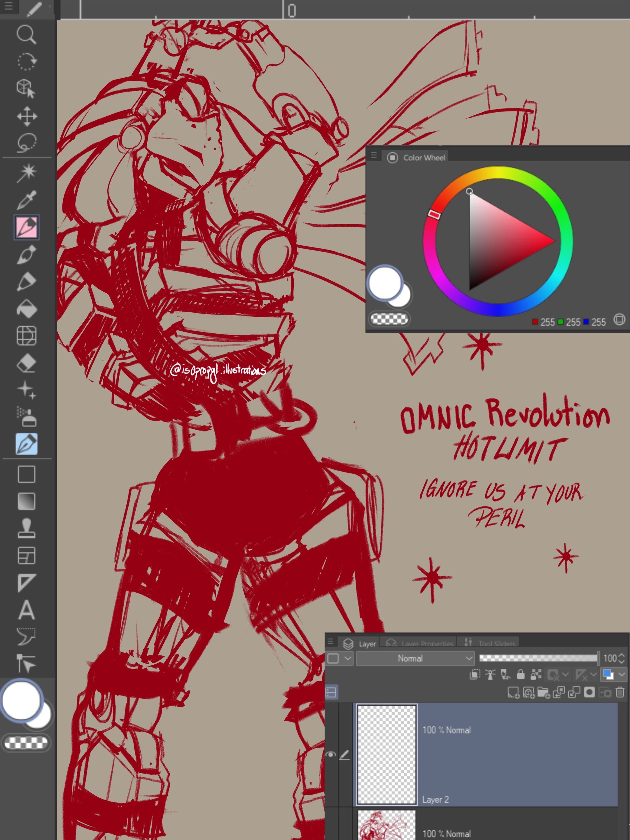Image resolution: width=630 pixels, height=840 pixels.
Task: Toggle Lock layer padlock
Action: [521, 674]
